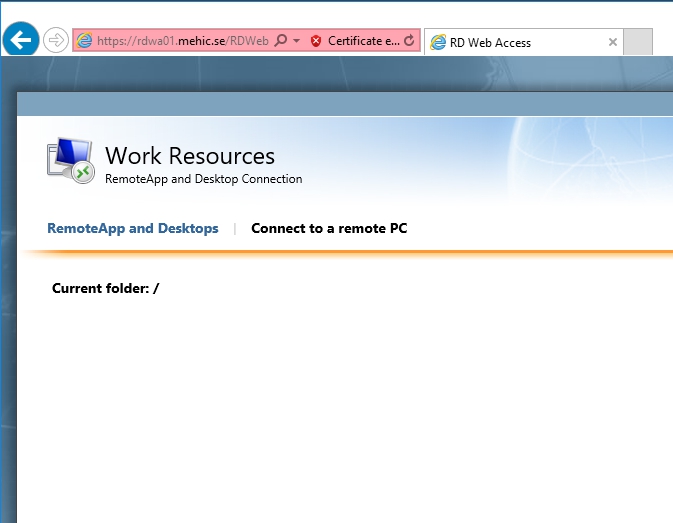Click the search magnifier in address bar
673x523 pixels.
coord(281,40)
